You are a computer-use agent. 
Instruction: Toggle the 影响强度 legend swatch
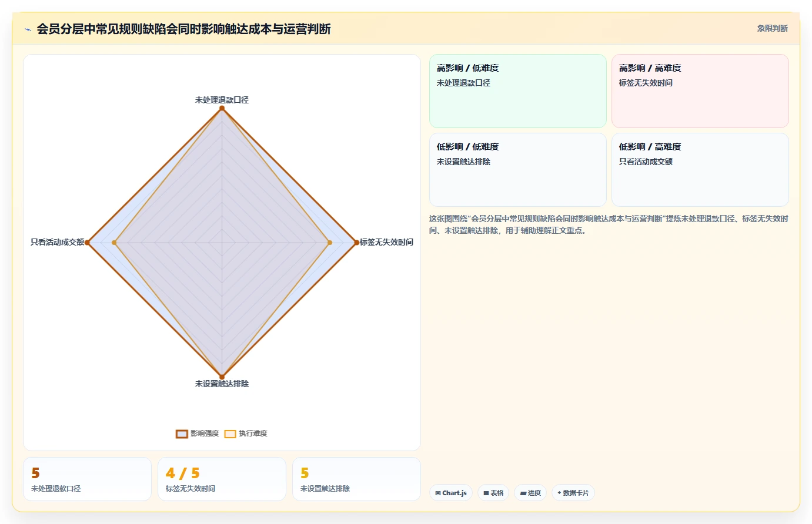click(x=182, y=434)
